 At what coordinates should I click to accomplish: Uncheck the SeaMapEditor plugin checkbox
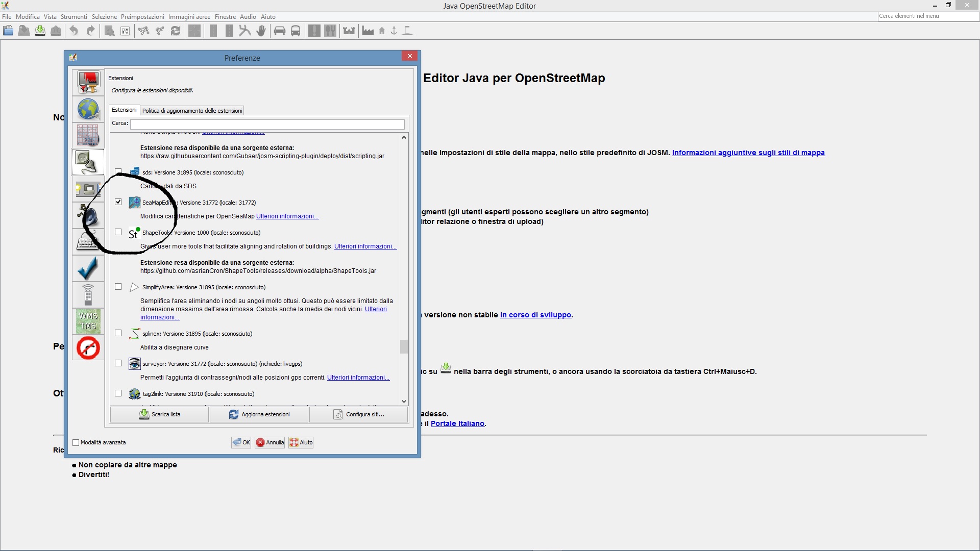(x=118, y=202)
